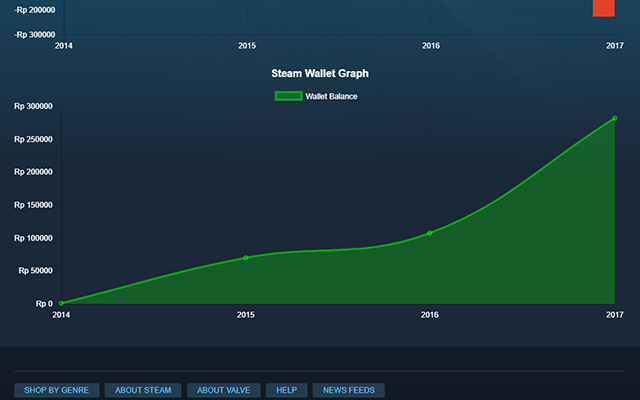Click the Wallet Balance legend label
Image resolution: width=640 pixels, height=400 pixels.
coord(331,96)
